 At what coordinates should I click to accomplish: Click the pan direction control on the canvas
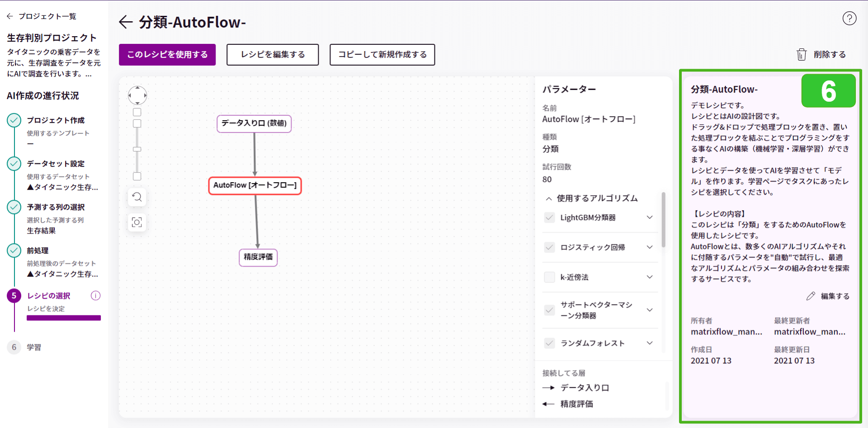137,95
